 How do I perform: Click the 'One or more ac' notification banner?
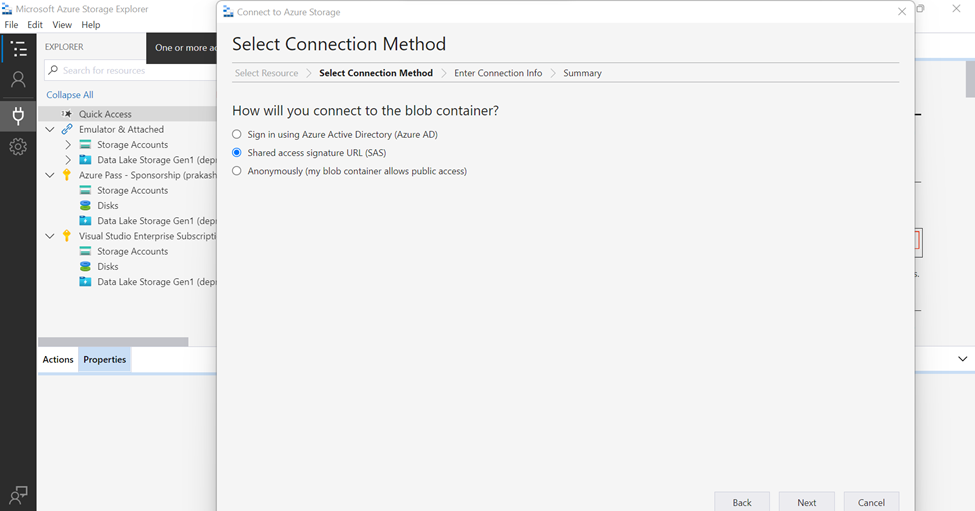pyautogui.click(x=182, y=48)
